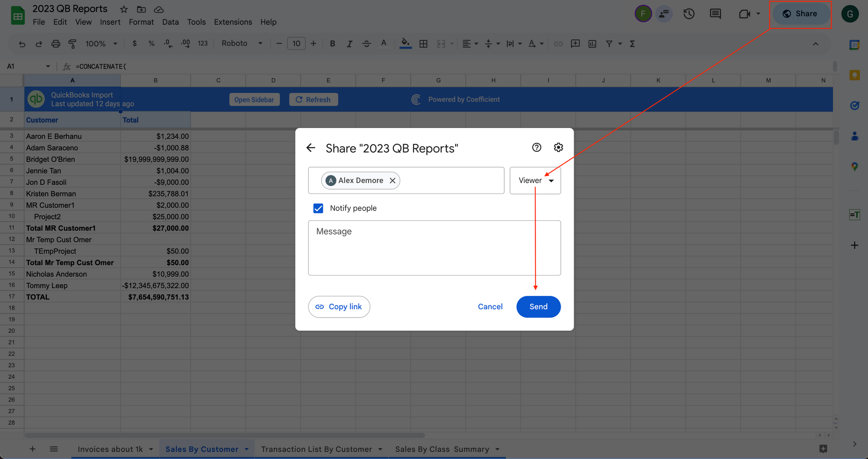Star the 2023 QB Reports document
The width and height of the screenshot is (868, 459).
[x=124, y=9]
